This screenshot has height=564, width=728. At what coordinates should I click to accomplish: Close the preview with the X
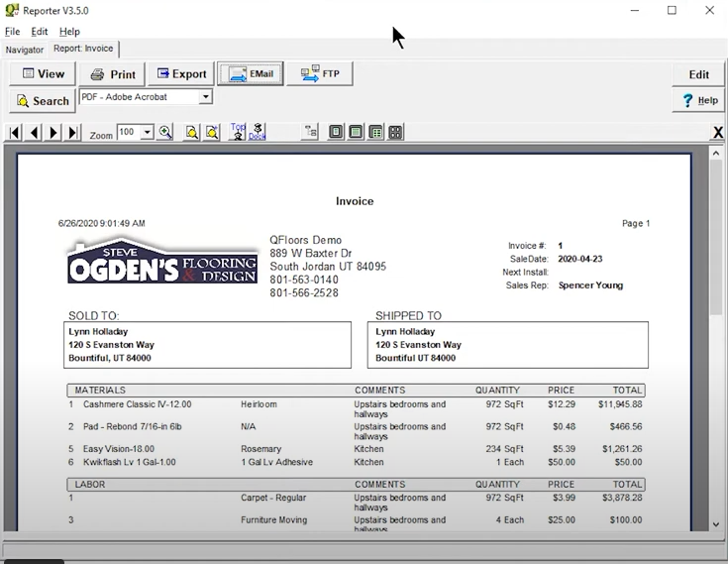point(718,133)
